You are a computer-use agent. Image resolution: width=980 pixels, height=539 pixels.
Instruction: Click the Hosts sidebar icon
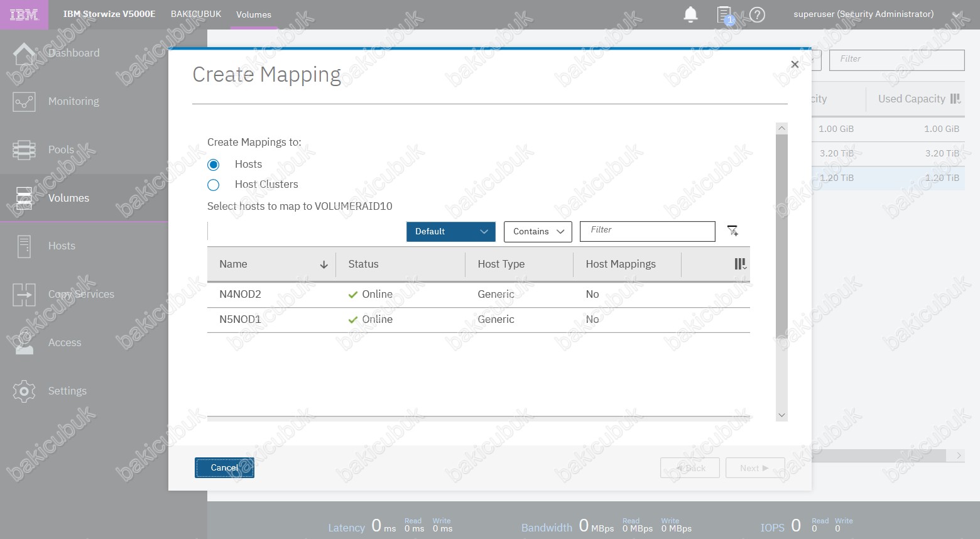pos(24,246)
